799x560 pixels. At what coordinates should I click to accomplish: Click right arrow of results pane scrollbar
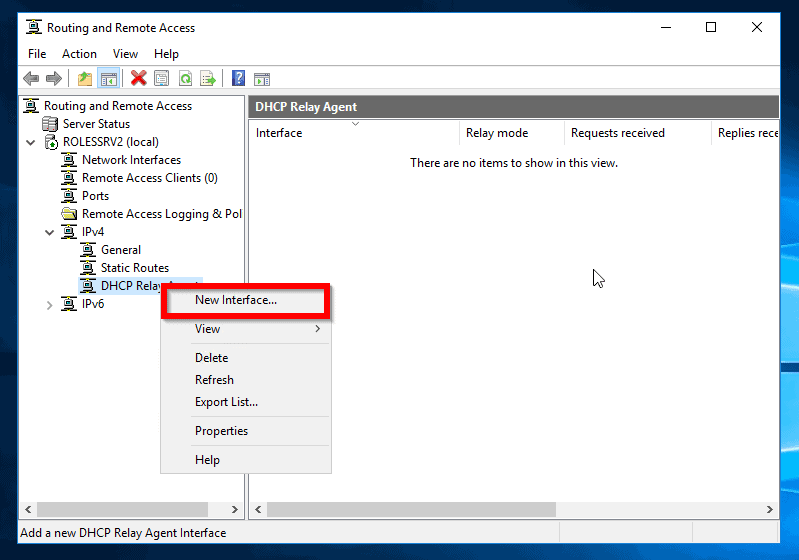(769, 510)
